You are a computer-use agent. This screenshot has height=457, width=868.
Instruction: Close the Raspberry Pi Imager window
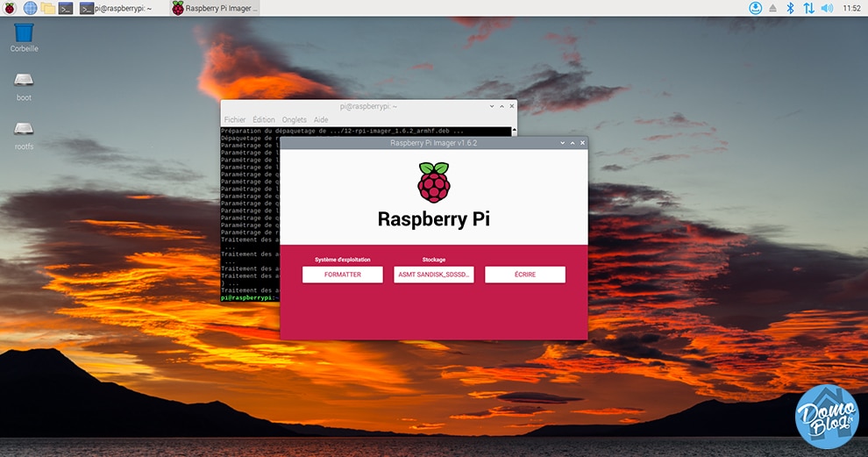582,143
